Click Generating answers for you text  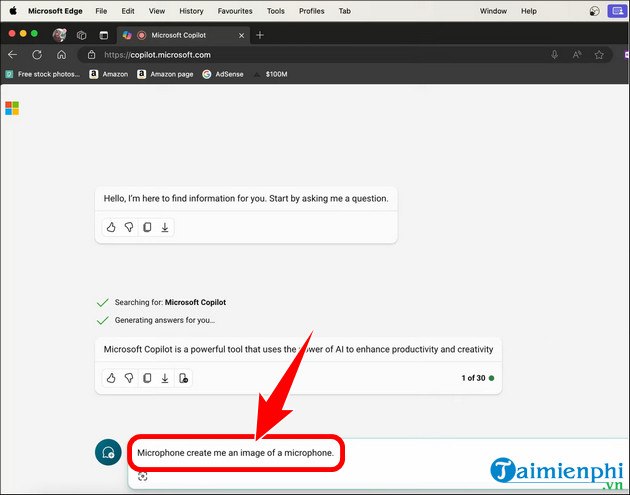[165, 320]
